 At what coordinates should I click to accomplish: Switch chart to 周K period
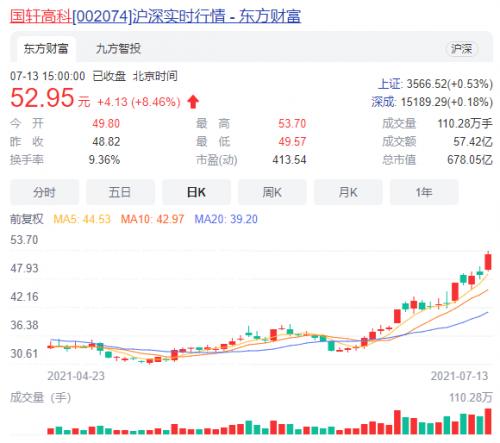coord(272,192)
